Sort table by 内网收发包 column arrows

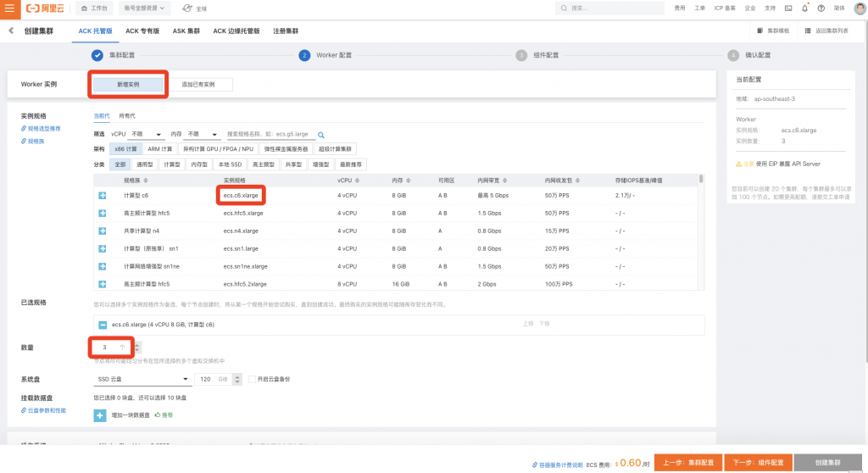577,181
